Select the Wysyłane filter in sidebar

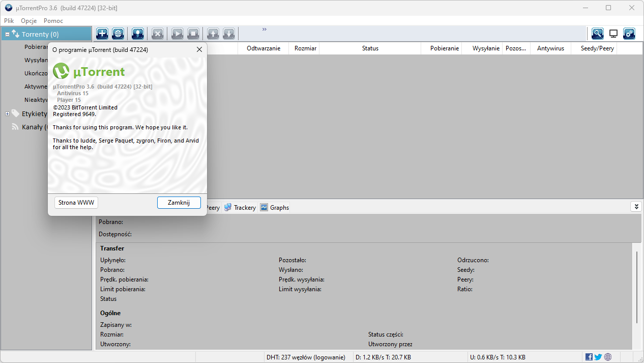[36, 60]
